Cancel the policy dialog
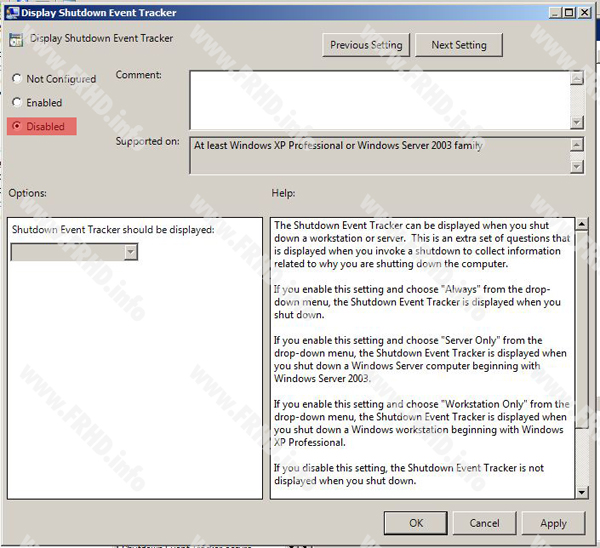 tap(484, 523)
